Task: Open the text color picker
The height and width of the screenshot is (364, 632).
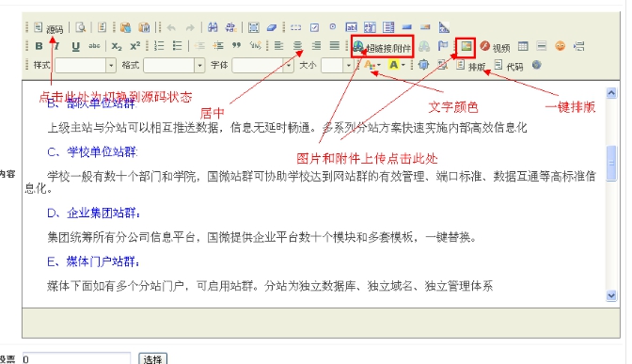Action: point(372,65)
